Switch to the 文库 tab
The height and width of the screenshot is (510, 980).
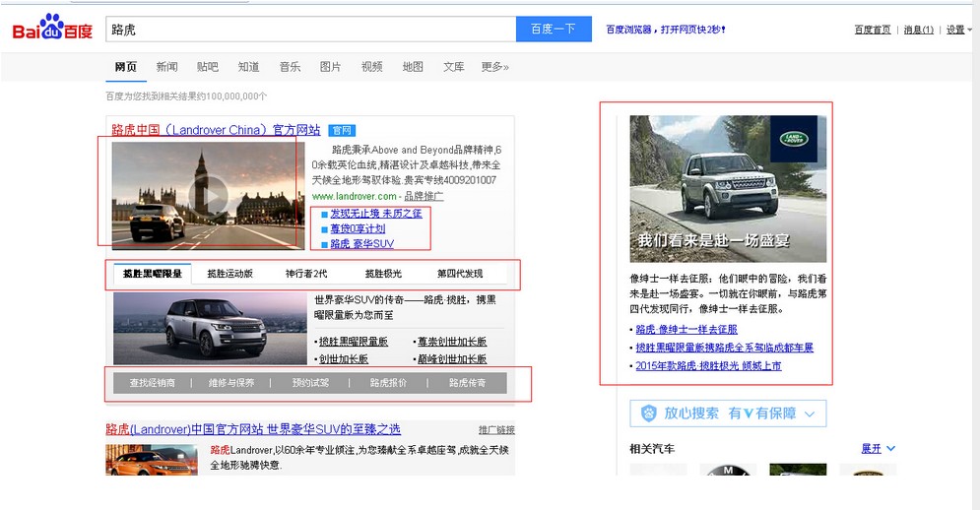(x=454, y=67)
